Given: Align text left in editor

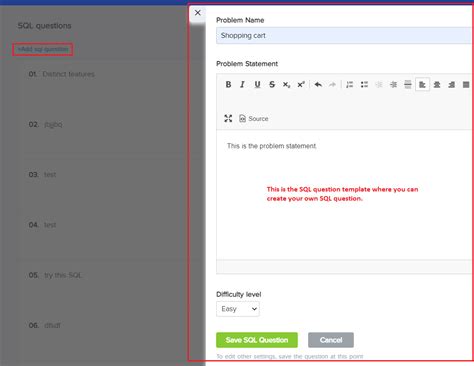Looking at the screenshot, I should click(x=422, y=85).
